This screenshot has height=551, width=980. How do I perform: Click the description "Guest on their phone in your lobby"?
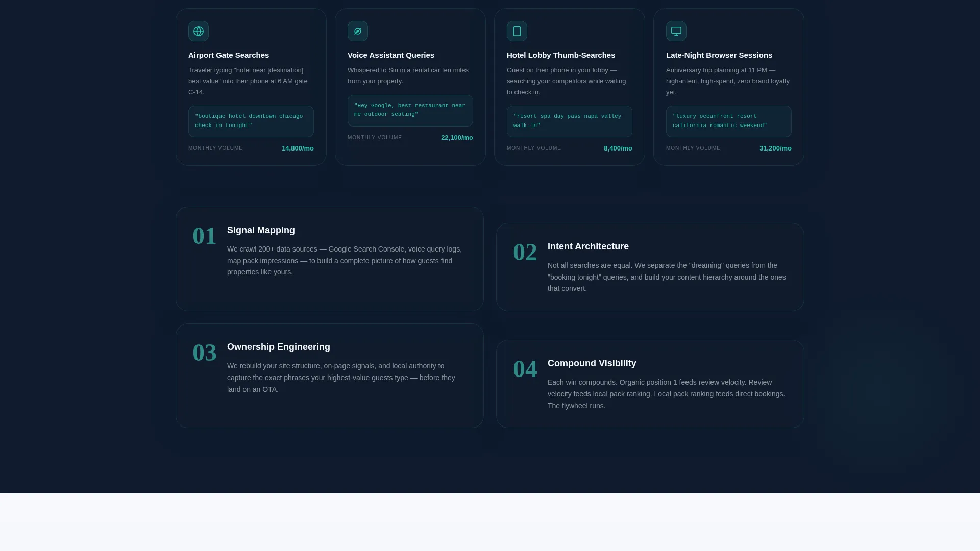[x=566, y=81]
